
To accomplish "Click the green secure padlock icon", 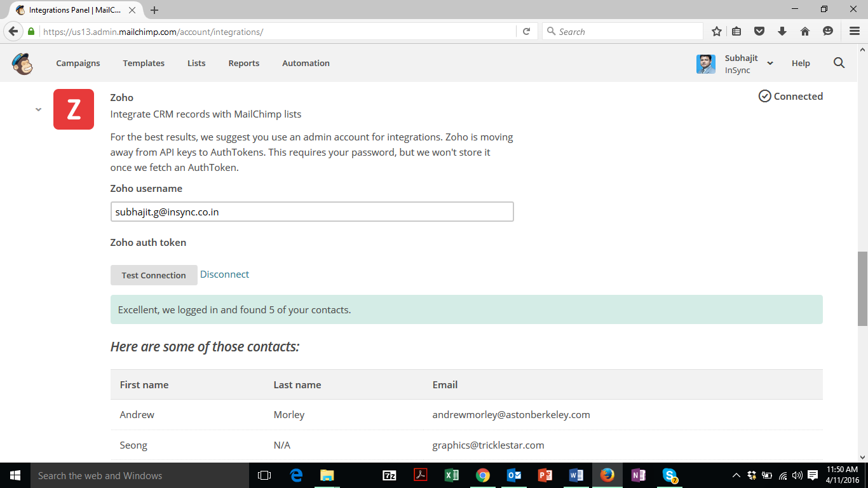I will coord(31,31).
